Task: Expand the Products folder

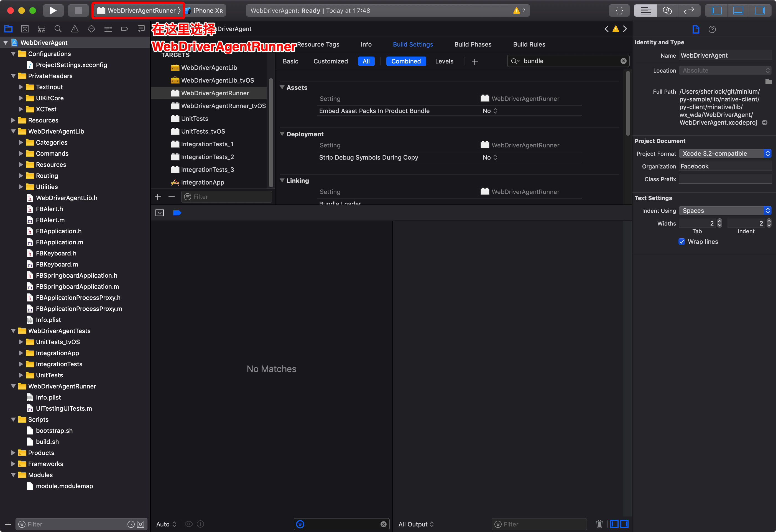Action: 13,453
